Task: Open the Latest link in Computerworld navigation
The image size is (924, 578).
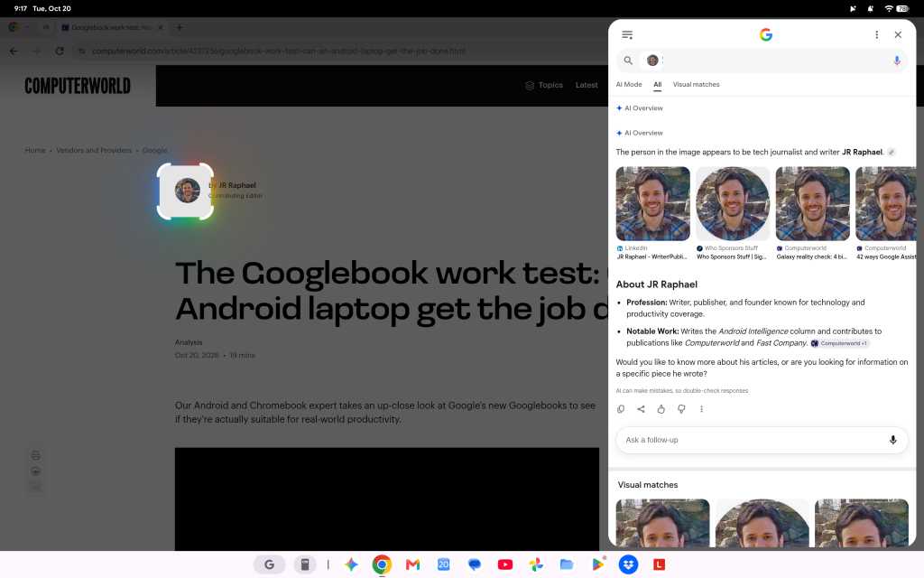Action: pos(587,86)
